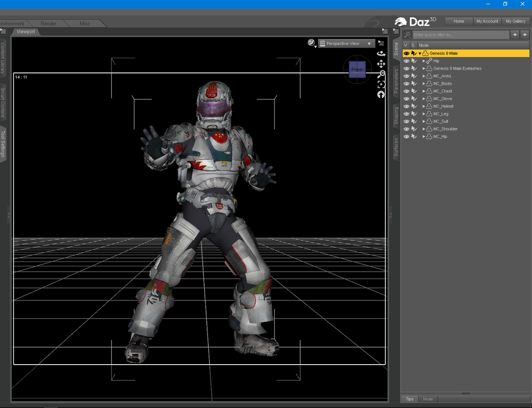532x408 pixels.
Task: Click the filter search magnifier icon
Action: coord(407,35)
